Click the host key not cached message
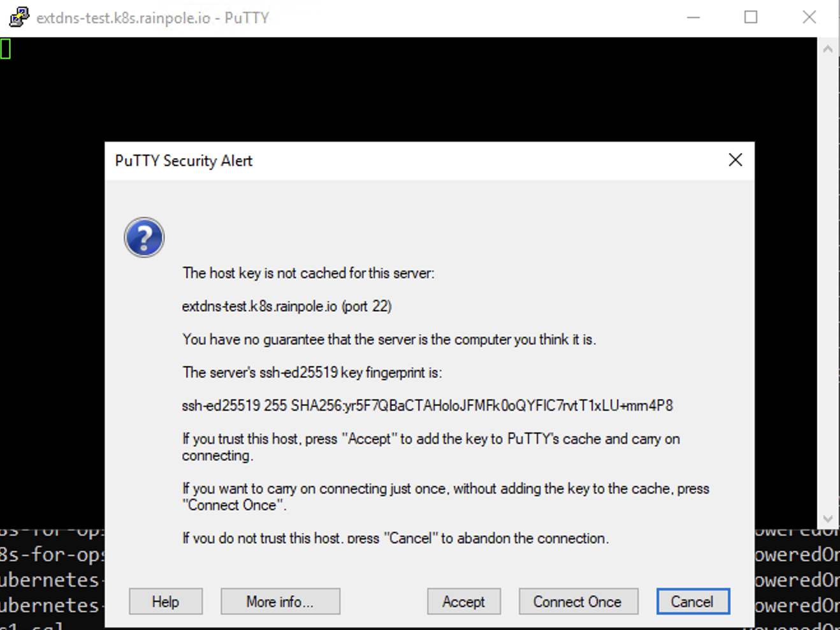This screenshot has height=630, width=840. click(x=308, y=273)
